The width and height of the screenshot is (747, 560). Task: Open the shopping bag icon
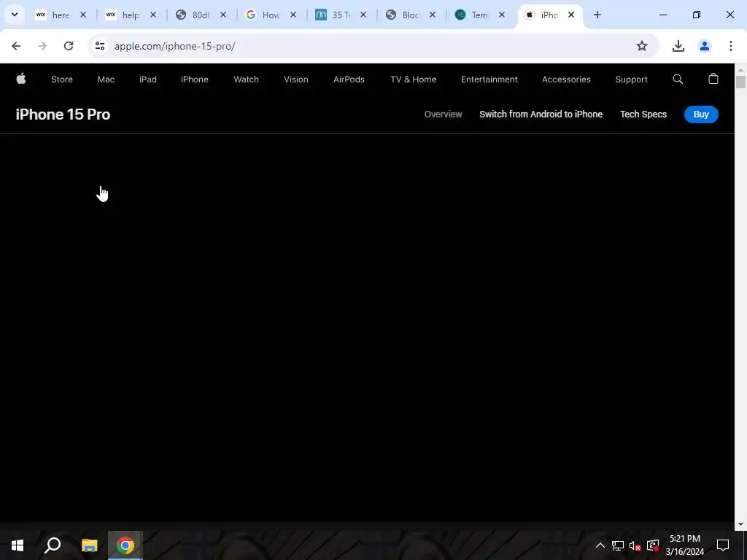point(713,79)
